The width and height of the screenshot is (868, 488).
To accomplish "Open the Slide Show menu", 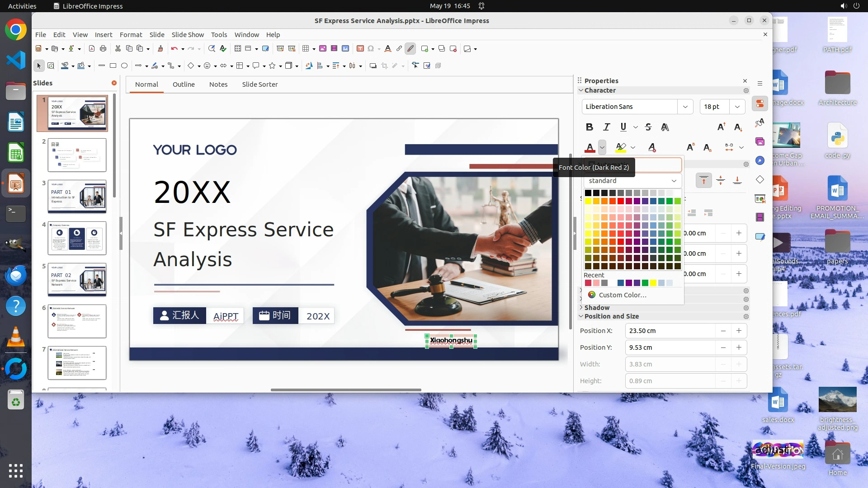I will (x=187, y=34).
